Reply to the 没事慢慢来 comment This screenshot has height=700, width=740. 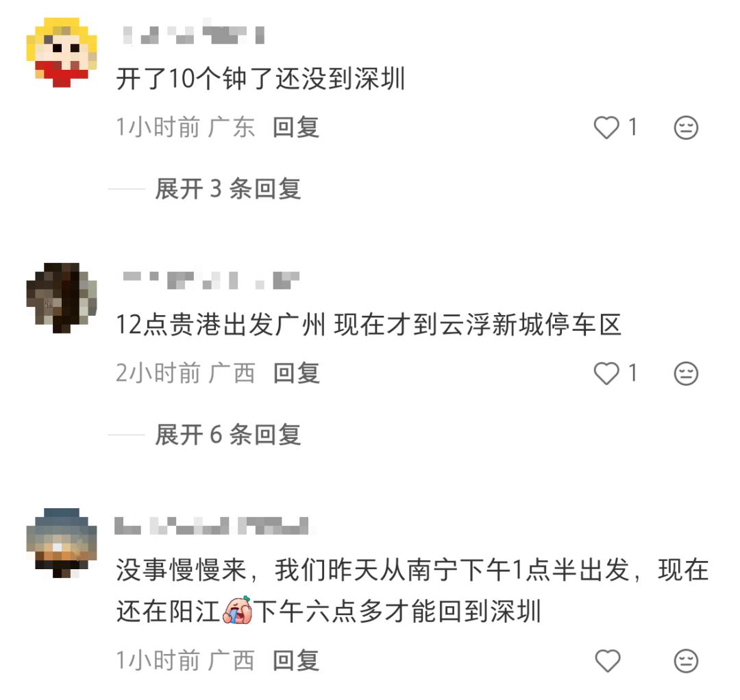click(296, 660)
